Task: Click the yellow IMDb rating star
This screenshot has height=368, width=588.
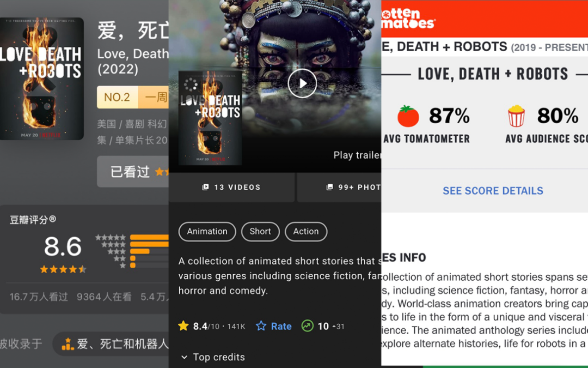Action: [183, 326]
